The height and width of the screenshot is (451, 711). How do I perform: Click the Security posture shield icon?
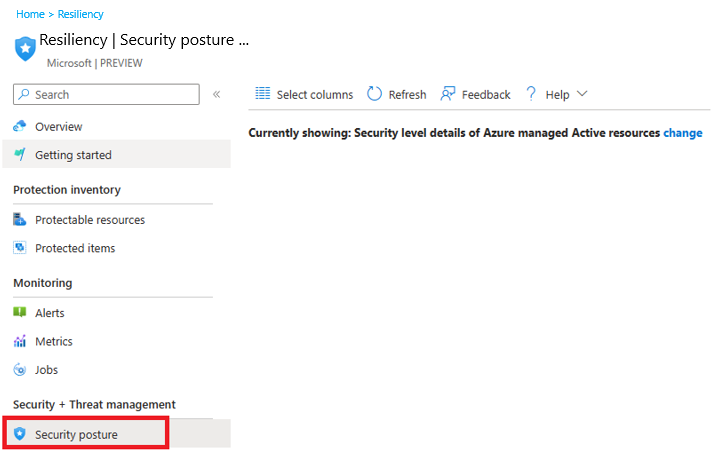pyautogui.click(x=19, y=434)
